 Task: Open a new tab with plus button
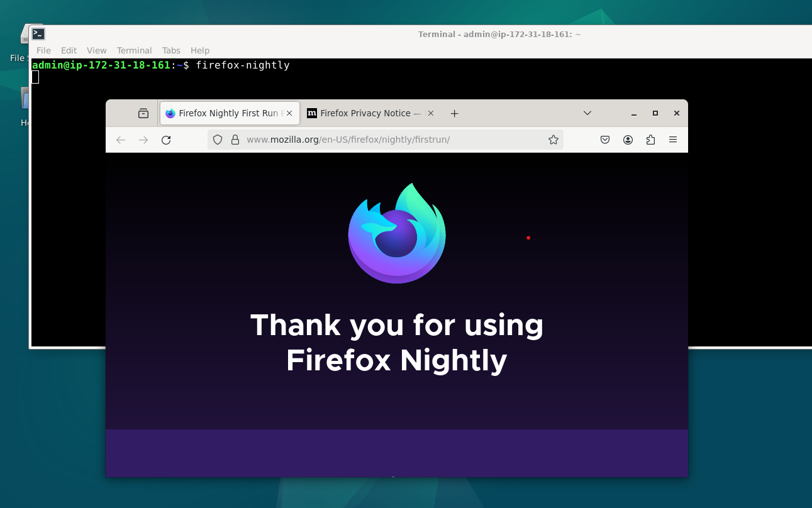point(455,113)
